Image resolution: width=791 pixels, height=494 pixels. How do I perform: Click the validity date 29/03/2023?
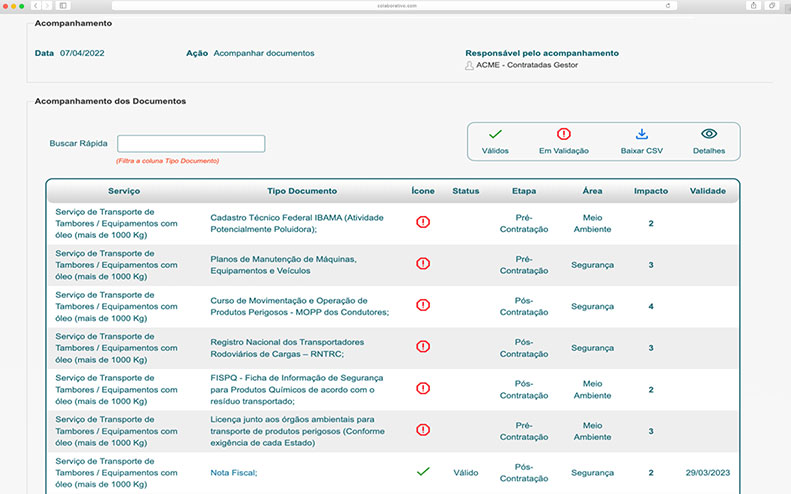(708, 473)
